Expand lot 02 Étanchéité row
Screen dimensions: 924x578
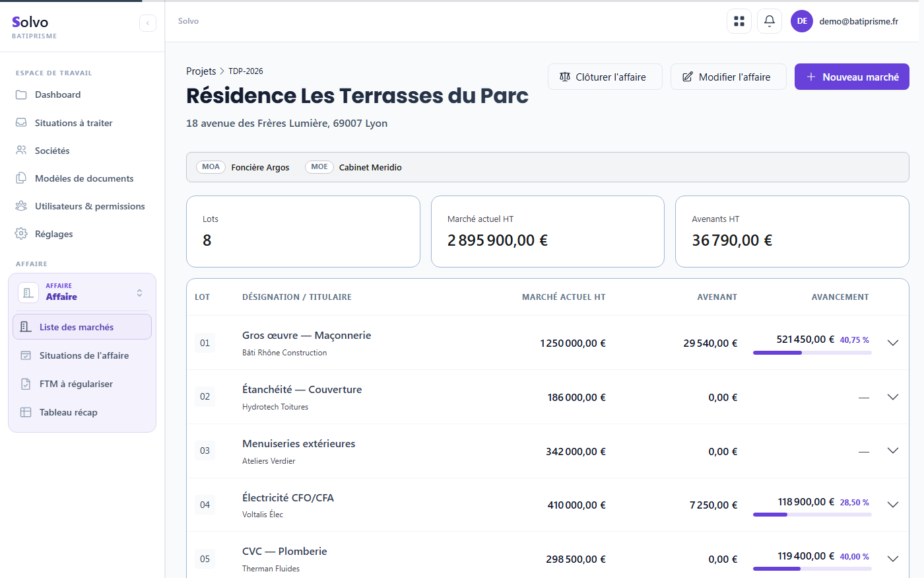(x=893, y=397)
